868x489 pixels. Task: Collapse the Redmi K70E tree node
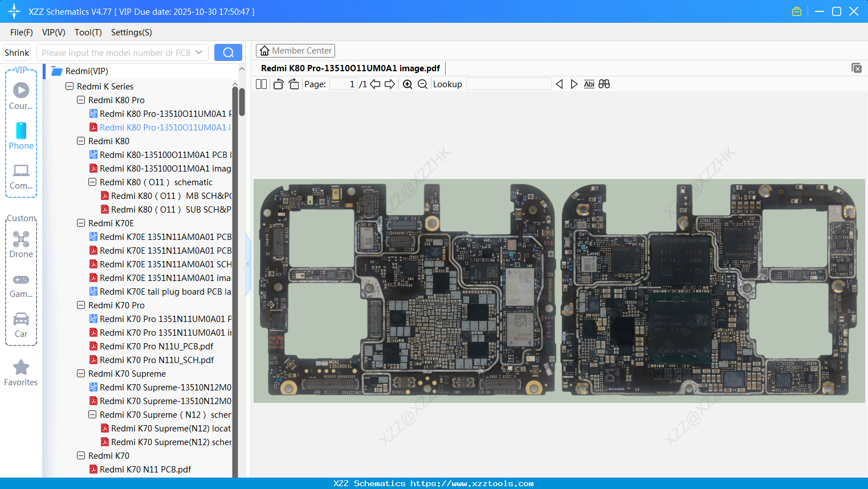pyautogui.click(x=81, y=223)
